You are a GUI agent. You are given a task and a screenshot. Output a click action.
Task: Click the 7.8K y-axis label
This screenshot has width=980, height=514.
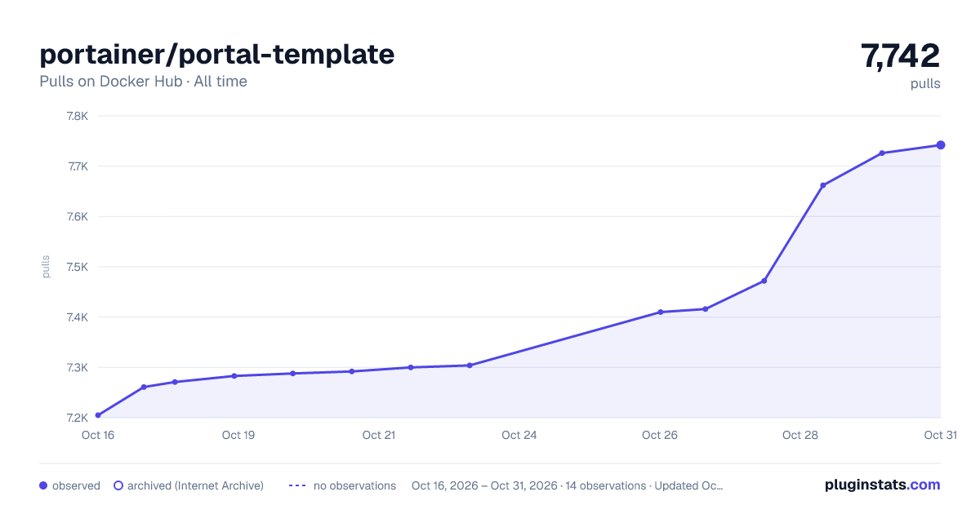77,116
